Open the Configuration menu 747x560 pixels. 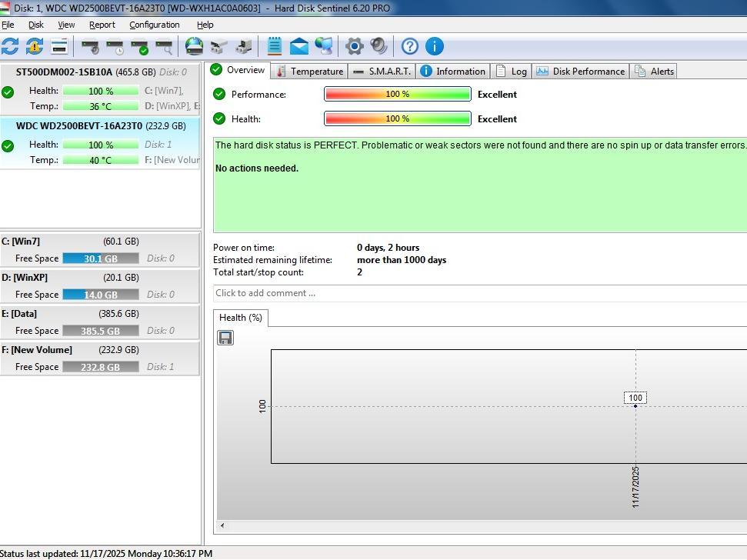[154, 25]
